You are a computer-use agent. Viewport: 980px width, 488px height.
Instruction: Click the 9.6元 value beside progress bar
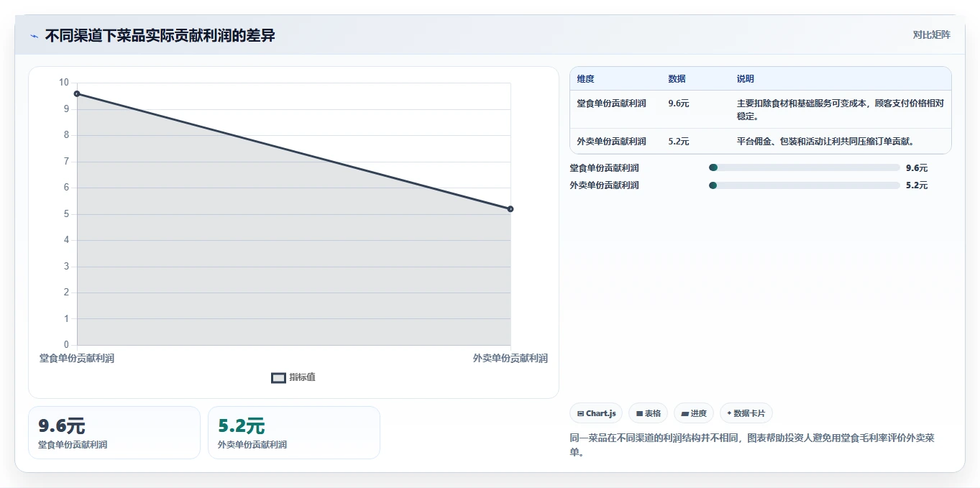tap(917, 168)
